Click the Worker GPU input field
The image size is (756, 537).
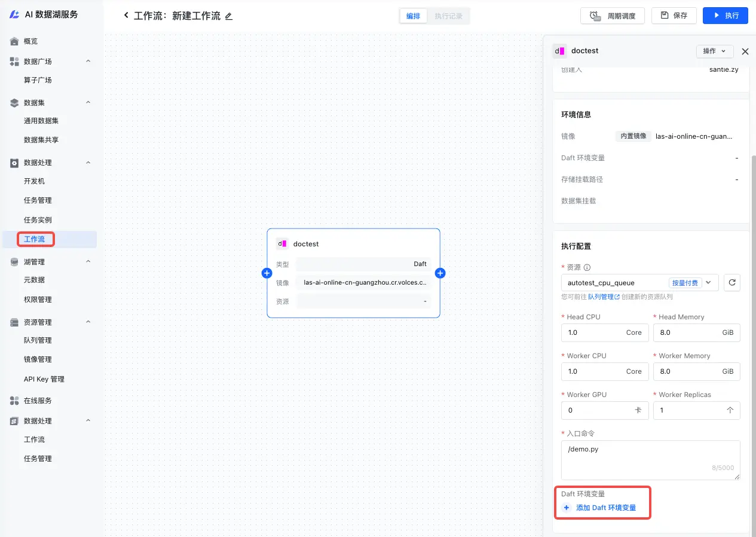[x=605, y=410]
